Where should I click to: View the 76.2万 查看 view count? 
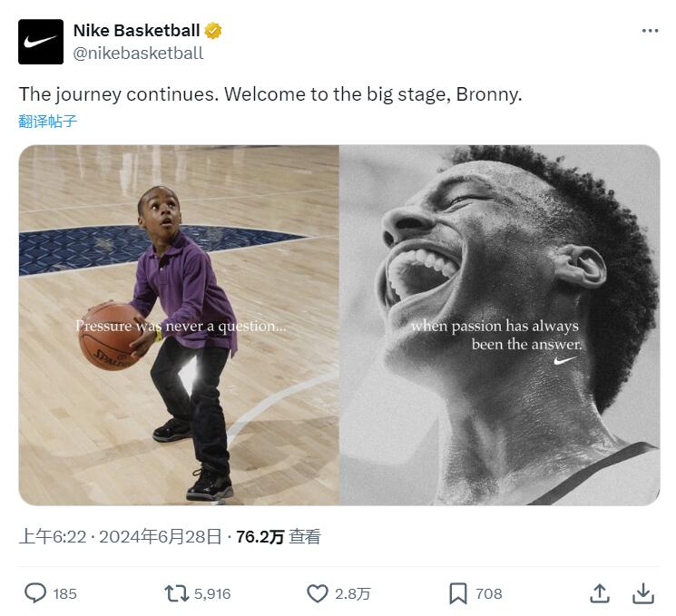[278, 537]
